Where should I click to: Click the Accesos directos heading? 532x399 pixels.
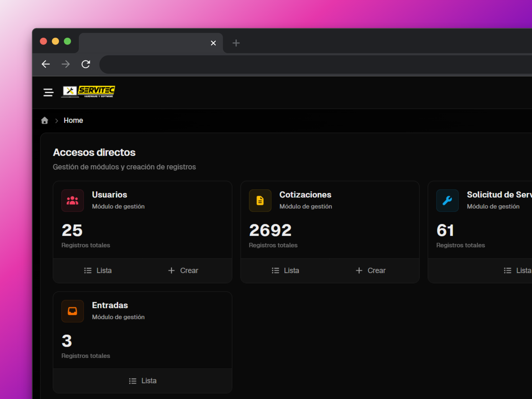pyautogui.click(x=94, y=152)
